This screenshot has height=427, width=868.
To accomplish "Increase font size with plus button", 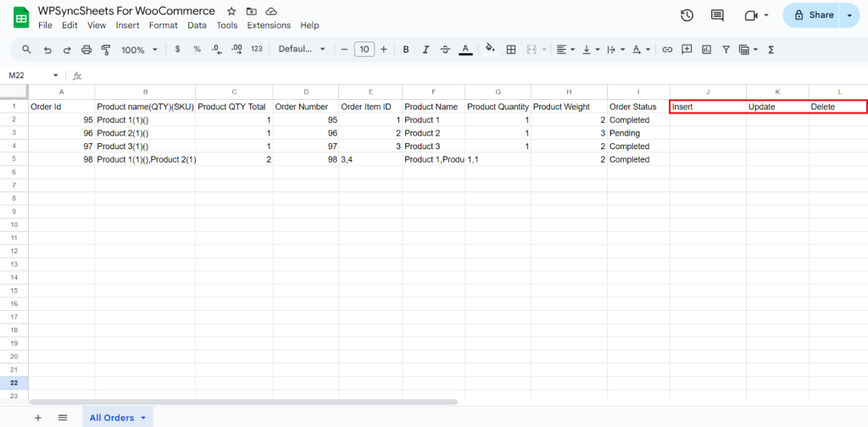I will [384, 49].
